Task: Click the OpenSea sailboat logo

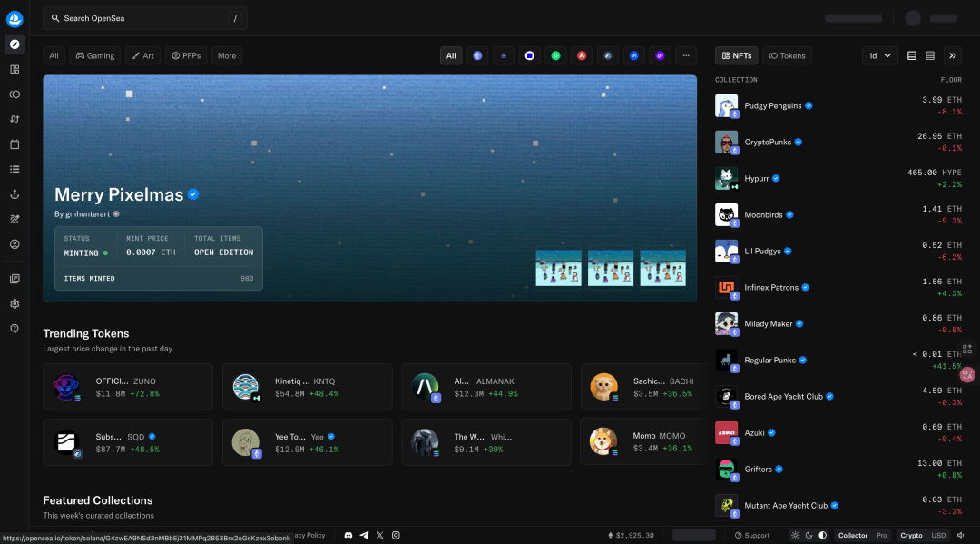Action: pyautogui.click(x=15, y=19)
